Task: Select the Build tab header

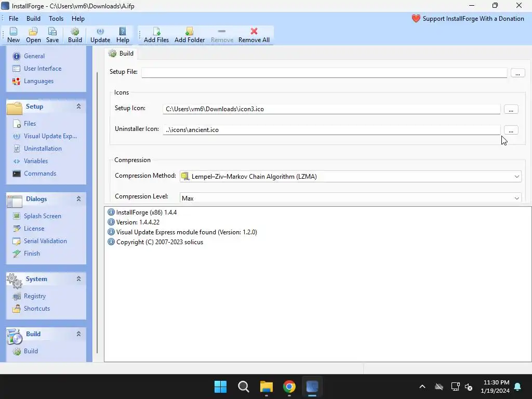Action: [121, 54]
